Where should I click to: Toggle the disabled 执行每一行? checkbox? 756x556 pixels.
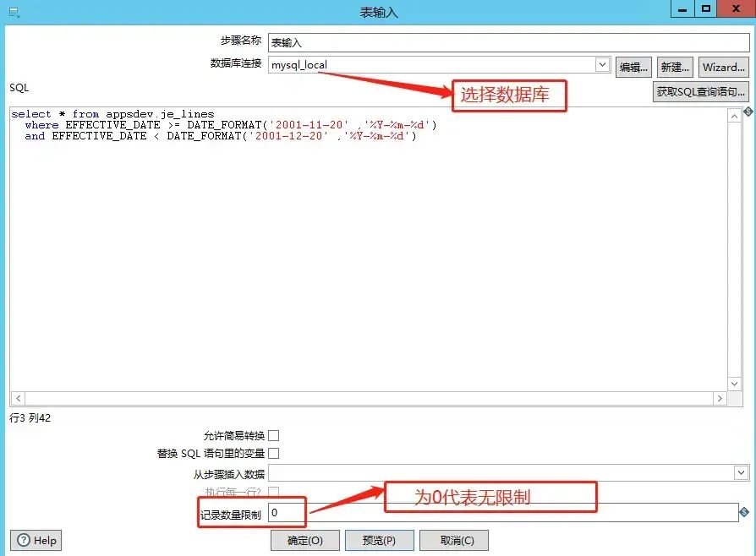pos(273,492)
